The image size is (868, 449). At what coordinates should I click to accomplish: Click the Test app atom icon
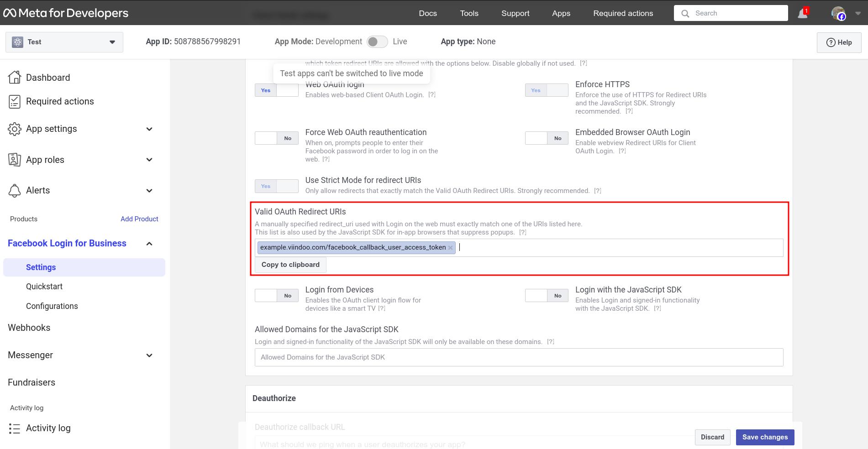click(17, 42)
